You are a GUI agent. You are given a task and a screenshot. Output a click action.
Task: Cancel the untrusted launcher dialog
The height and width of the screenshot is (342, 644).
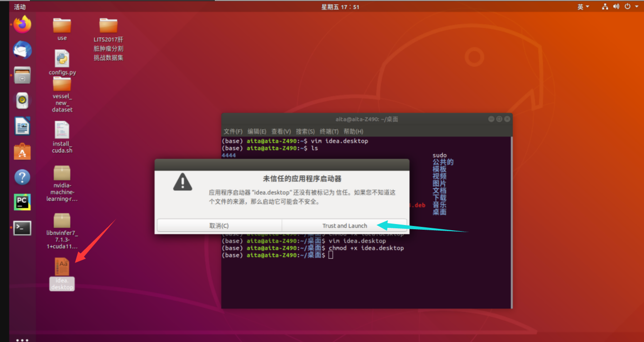pyautogui.click(x=220, y=226)
